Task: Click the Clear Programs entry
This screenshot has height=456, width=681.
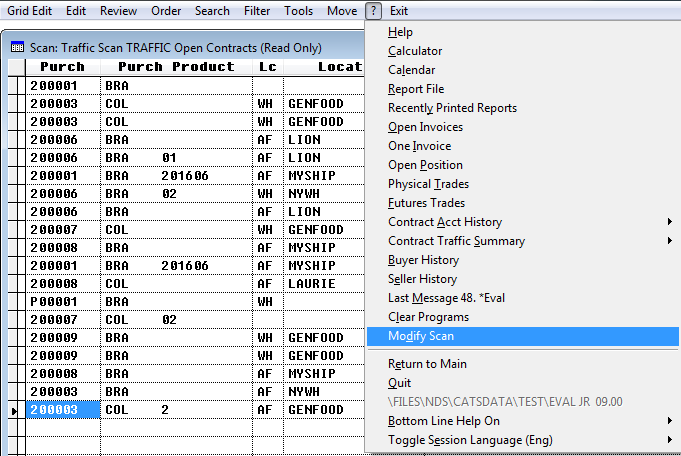Action: pos(428,317)
